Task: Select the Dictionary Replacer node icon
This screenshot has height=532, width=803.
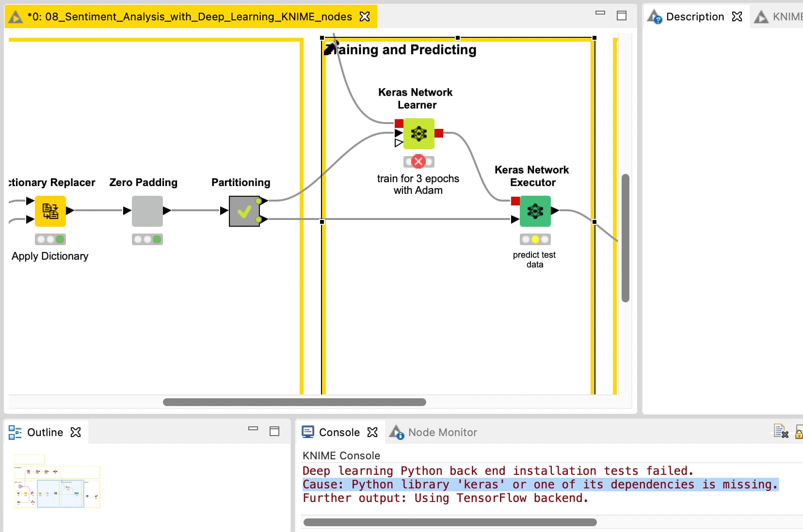Action: pyautogui.click(x=50, y=211)
